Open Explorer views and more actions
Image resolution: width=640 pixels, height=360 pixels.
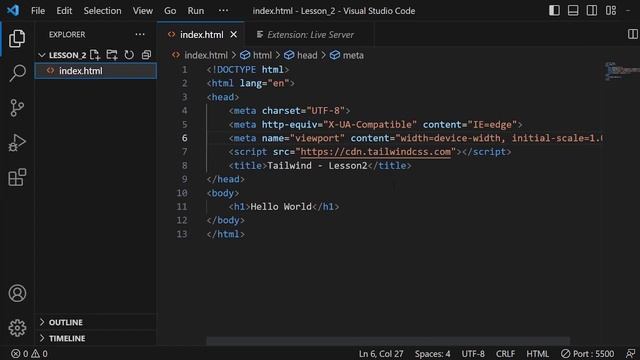140,35
